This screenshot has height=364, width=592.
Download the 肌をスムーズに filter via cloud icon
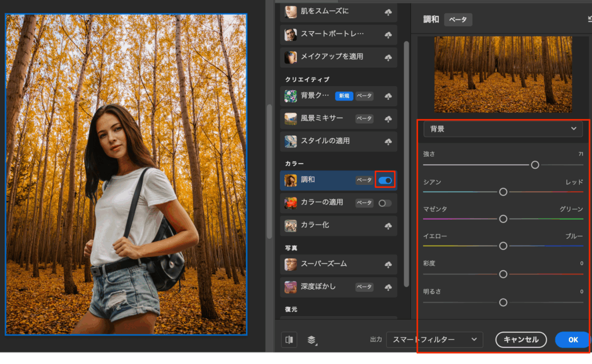388,12
